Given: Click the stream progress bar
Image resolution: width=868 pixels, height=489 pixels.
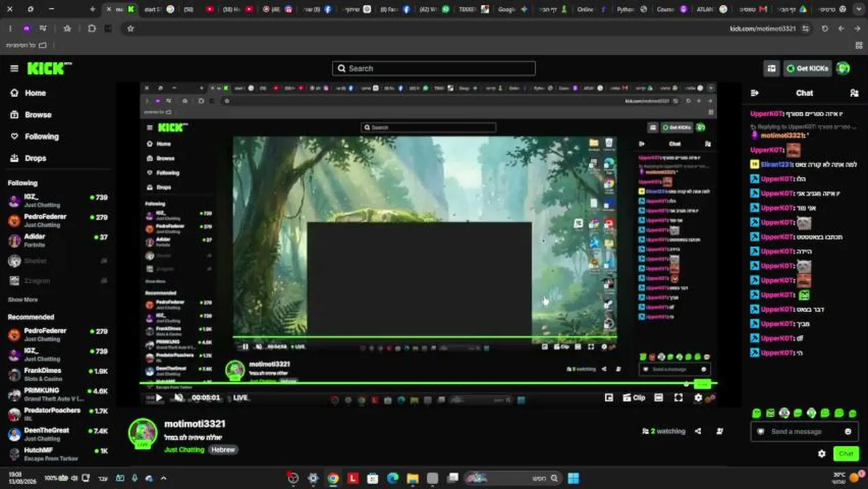Looking at the screenshot, I should click(428, 384).
